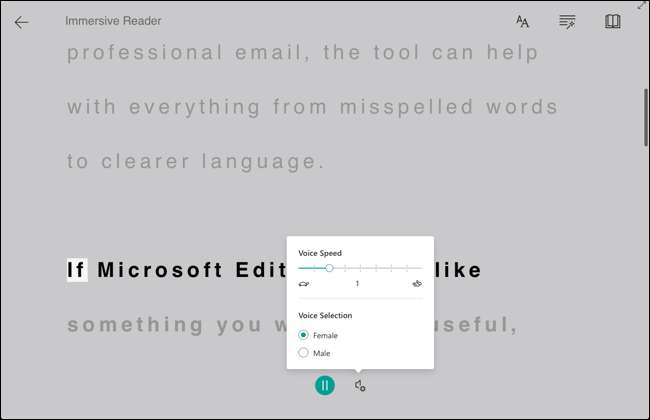Screen dimensions: 650x420
Task: Click the word "misspelled" in the text
Action: click(406, 107)
